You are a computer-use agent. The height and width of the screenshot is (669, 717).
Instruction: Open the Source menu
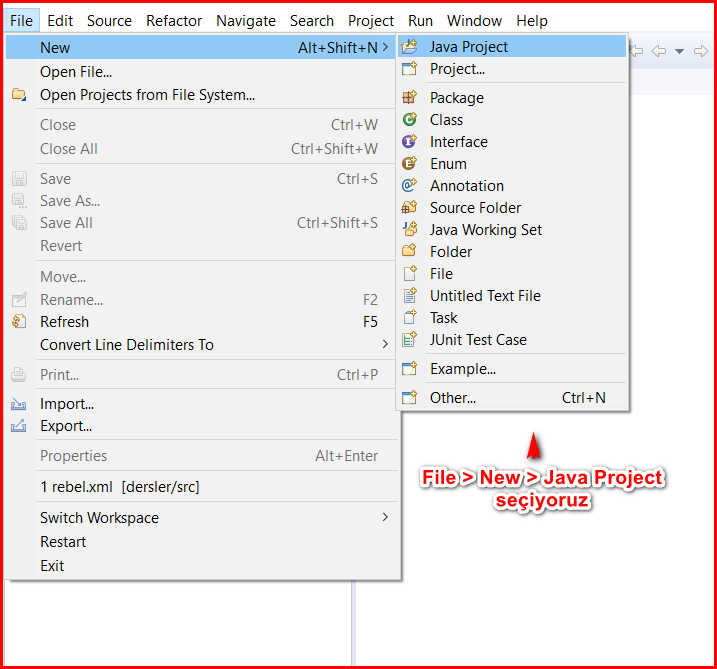pos(109,21)
